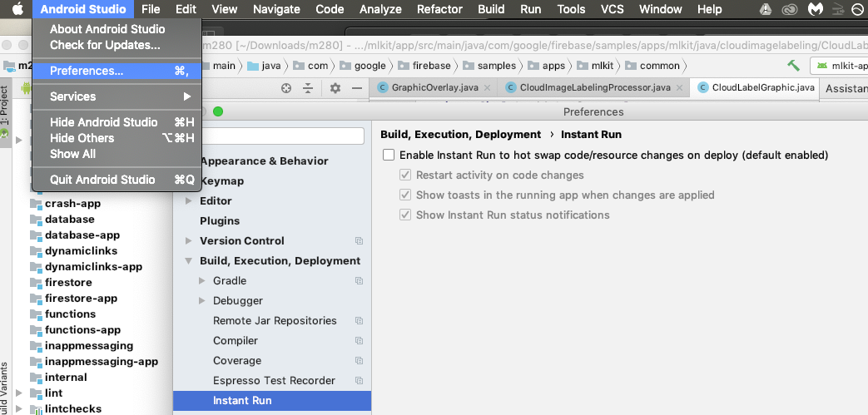Open the Project panel gear settings
The height and width of the screenshot is (415, 868).
335,88
